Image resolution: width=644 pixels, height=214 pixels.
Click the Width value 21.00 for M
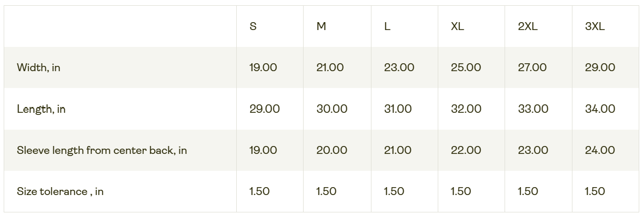click(x=330, y=67)
